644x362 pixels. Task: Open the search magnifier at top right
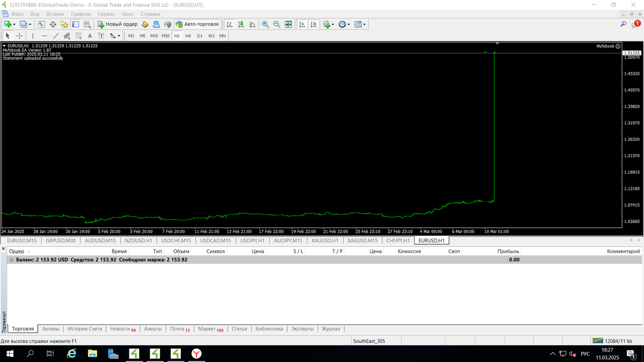pyautogui.click(x=623, y=24)
